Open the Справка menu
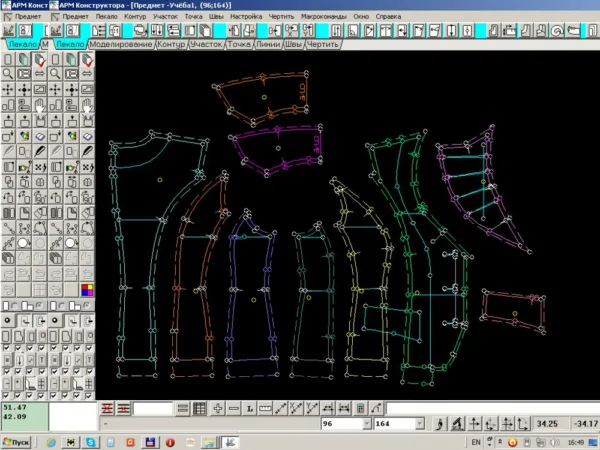This screenshot has height=450, width=600. coord(388,16)
